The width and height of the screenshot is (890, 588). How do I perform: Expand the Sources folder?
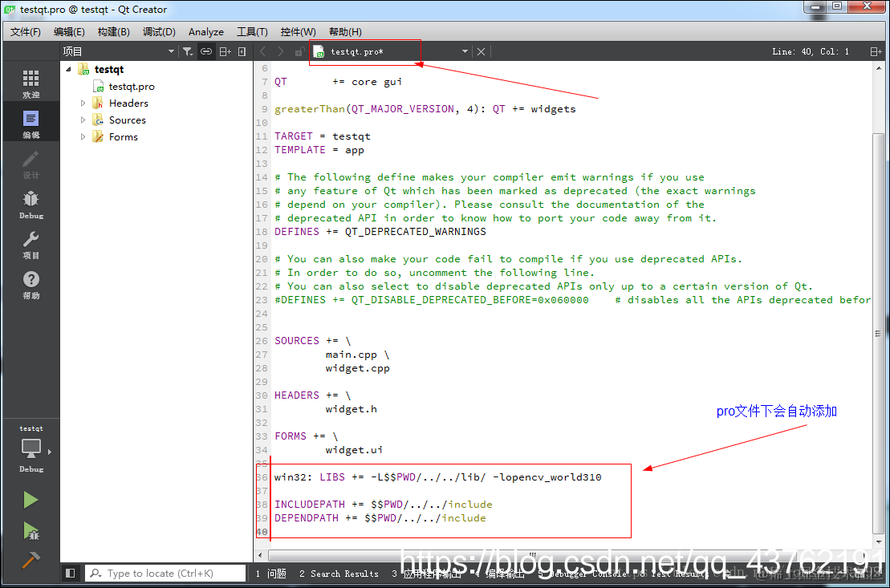pos(83,120)
